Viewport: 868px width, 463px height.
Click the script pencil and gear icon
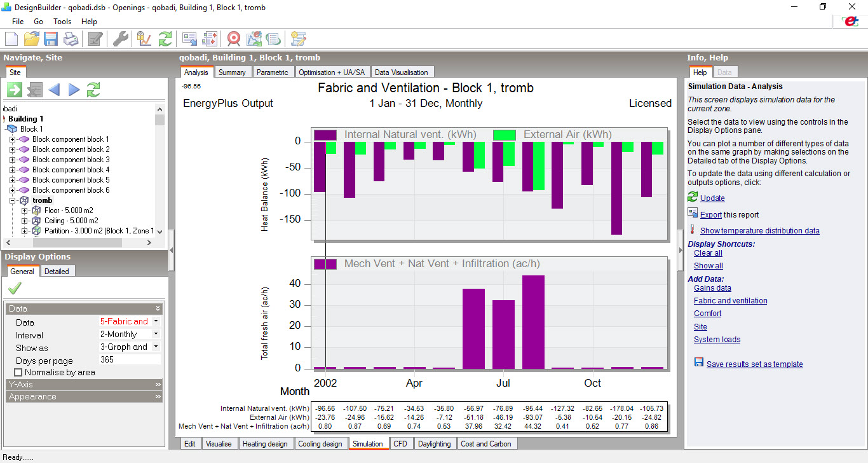click(298, 39)
